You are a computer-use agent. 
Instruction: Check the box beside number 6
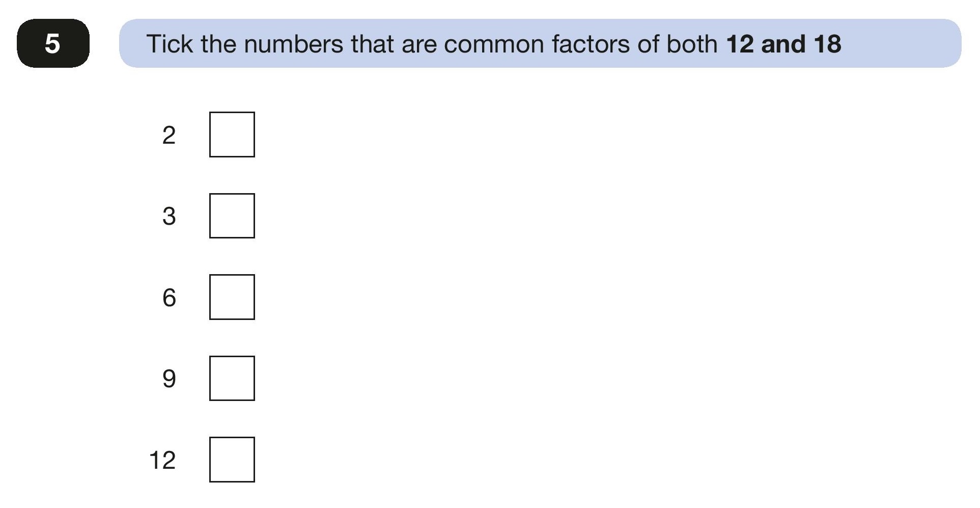(232, 297)
